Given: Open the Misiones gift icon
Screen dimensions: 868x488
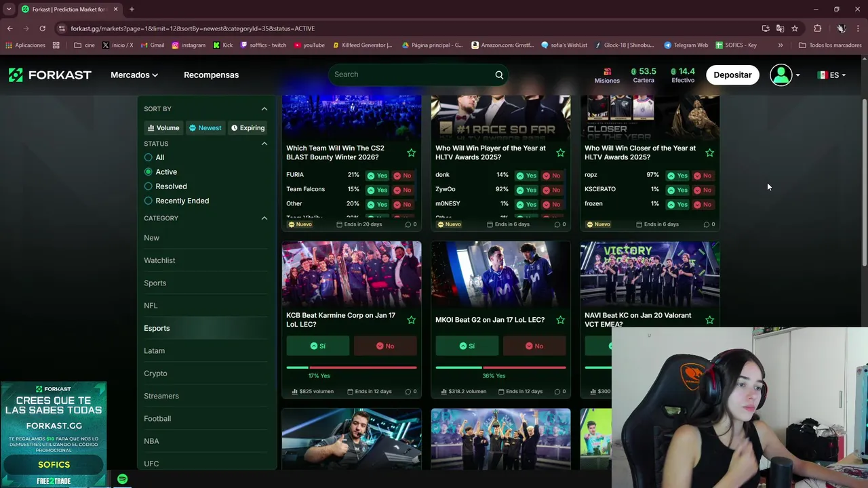Looking at the screenshot, I should (x=607, y=71).
